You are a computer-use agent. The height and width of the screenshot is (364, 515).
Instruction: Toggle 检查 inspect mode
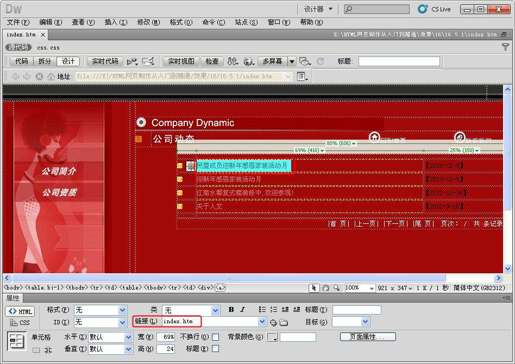212,61
